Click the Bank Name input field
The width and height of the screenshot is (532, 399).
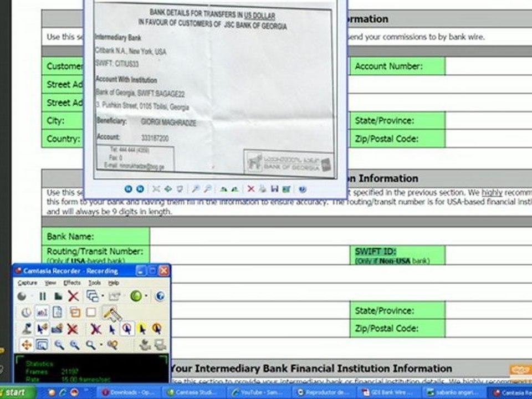point(341,236)
